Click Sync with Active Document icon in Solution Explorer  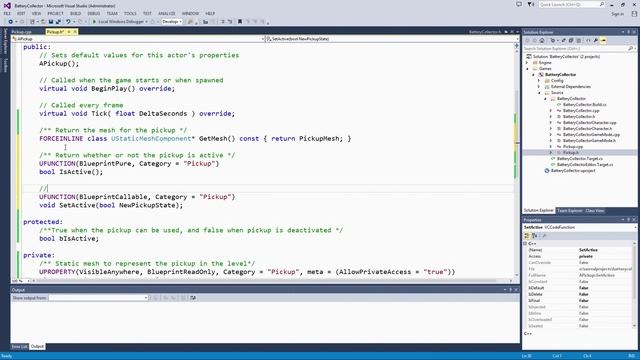pos(564,40)
